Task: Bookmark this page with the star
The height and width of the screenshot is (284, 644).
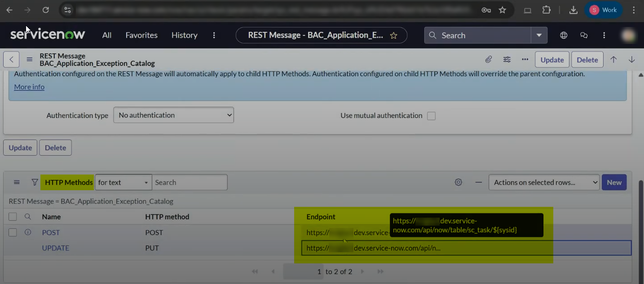Action: (x=503, y=10)
